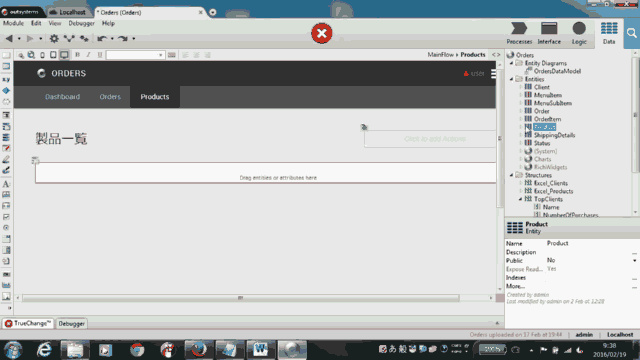Viewport: 640px width, 360px height.
Task: Collapse the TopClients structure
Action: pos(520,199)
